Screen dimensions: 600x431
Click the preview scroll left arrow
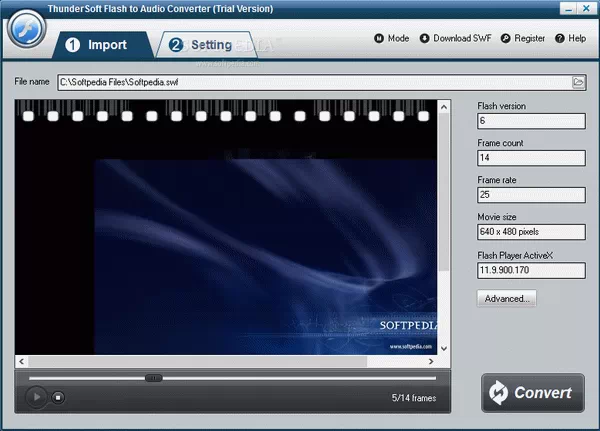(x=21, y=361)
